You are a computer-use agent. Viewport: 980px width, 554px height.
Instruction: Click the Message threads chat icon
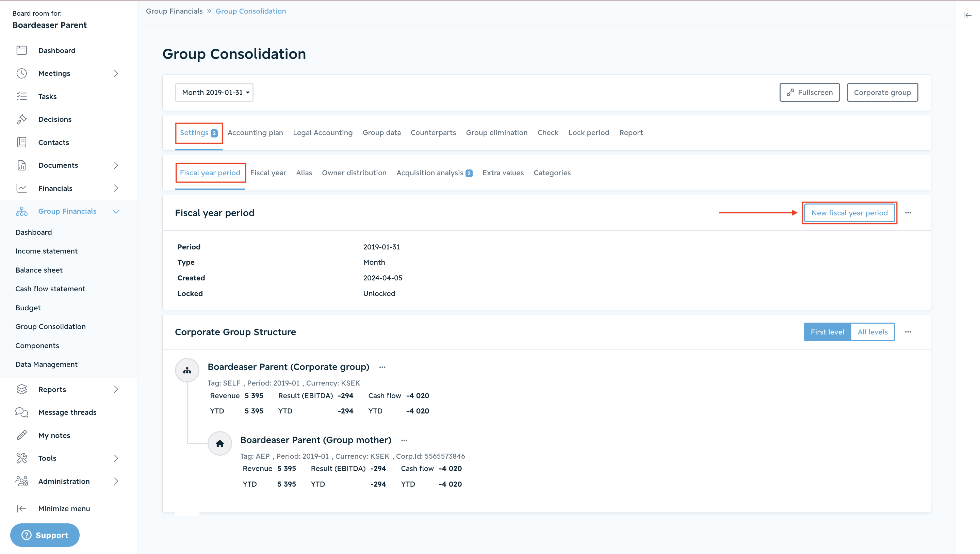[22, 412]
